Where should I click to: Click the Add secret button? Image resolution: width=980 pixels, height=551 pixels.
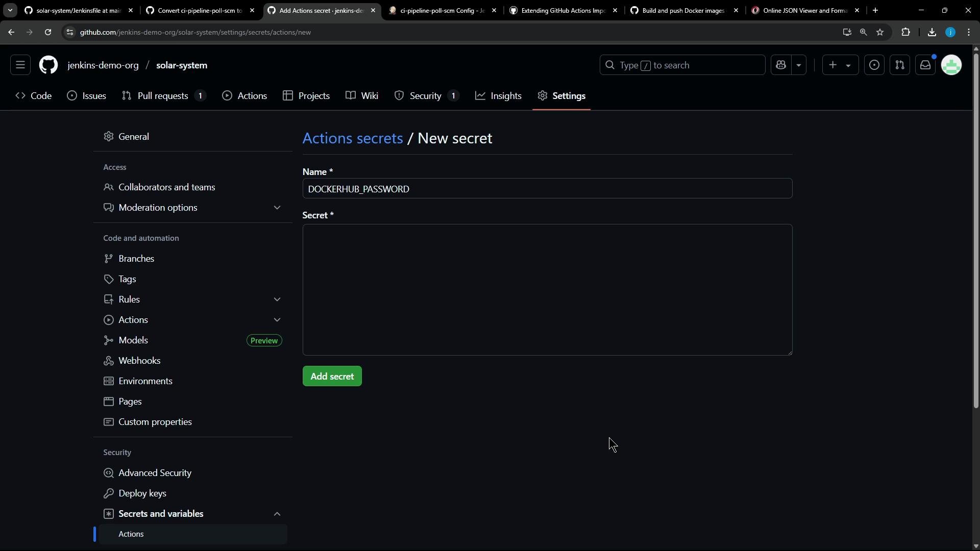click(x=332, y=377)
